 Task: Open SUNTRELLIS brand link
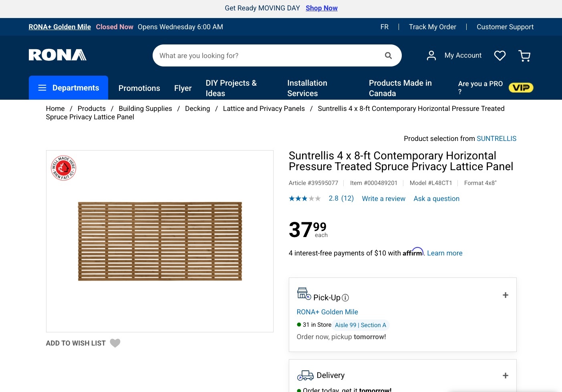coord(496,139)
